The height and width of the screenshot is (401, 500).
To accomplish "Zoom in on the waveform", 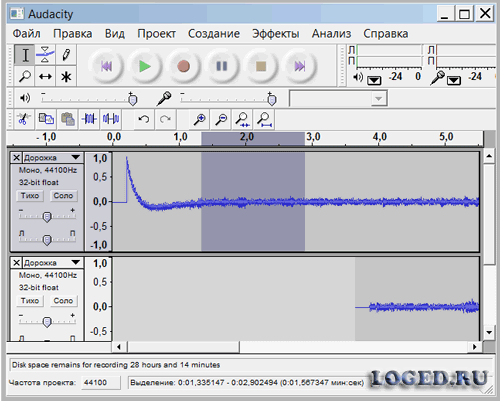I will [199, 119].
